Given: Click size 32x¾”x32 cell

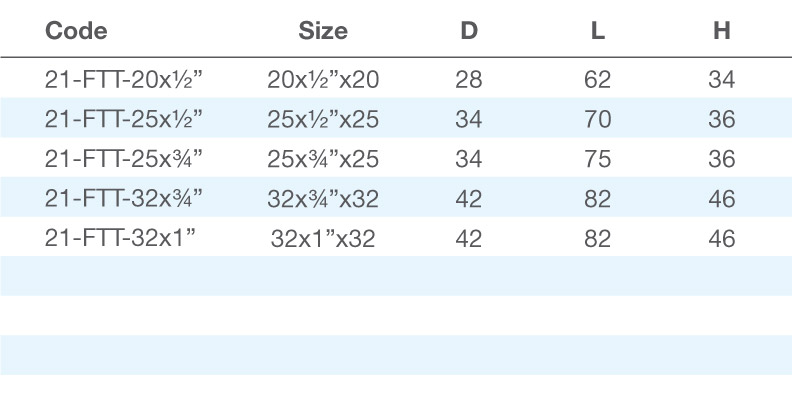Looking at the screenshot, I should point(323,198).
